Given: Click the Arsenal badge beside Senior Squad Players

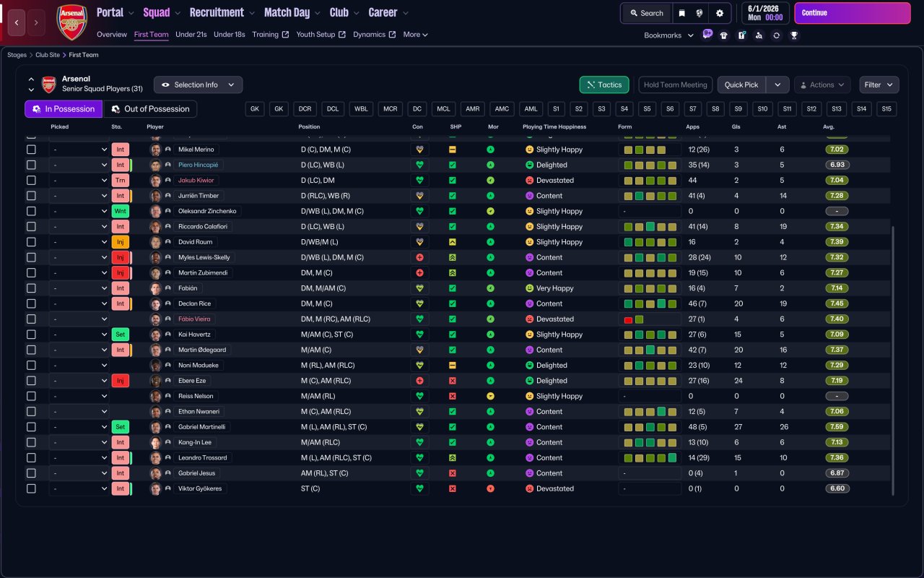Looking at the screenshot, I should 48,85.
